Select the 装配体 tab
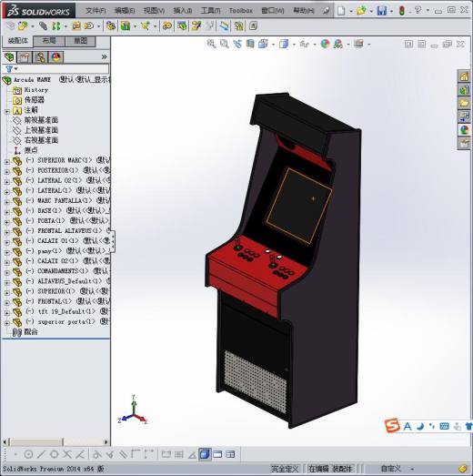Image resolution: width=473 pixels, height=476 pixels. coord(17,41)
